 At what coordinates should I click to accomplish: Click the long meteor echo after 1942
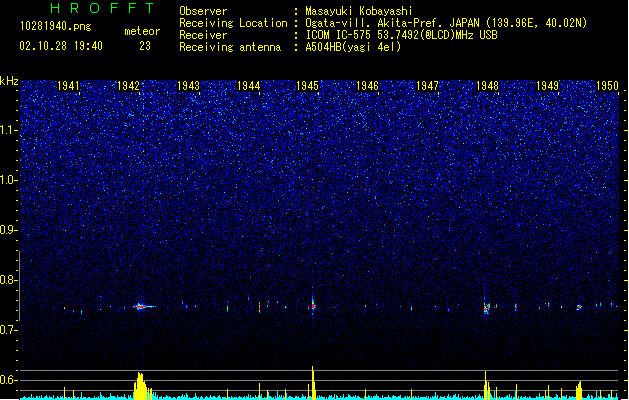tap(144, 307)
